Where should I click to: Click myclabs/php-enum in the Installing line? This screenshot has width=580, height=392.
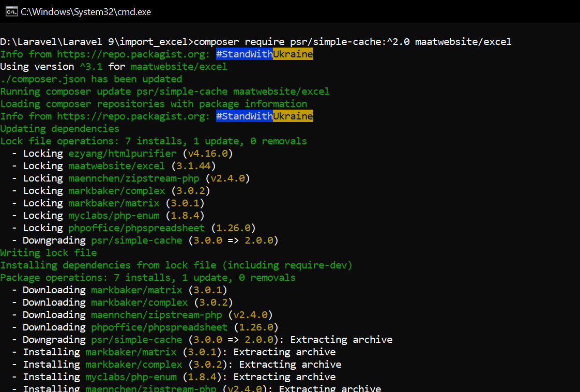(x=131, y=377)
